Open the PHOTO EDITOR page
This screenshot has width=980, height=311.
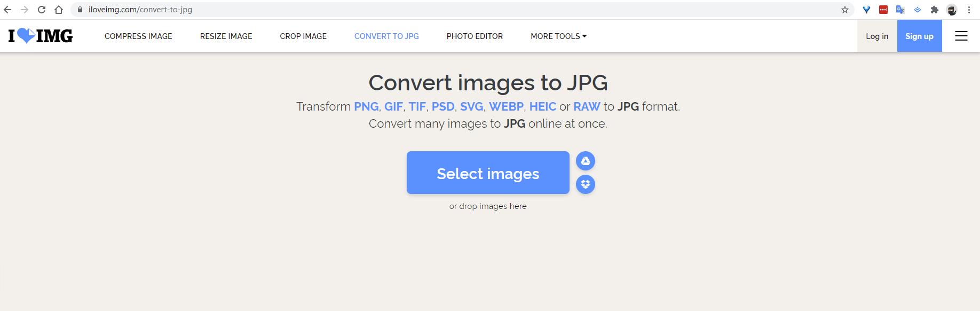[475, 36]
